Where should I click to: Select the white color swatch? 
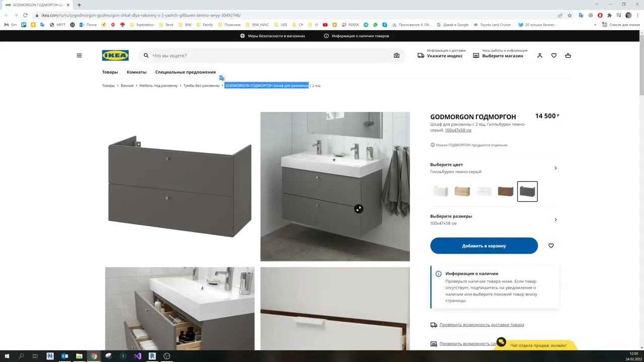click(440, 191)
